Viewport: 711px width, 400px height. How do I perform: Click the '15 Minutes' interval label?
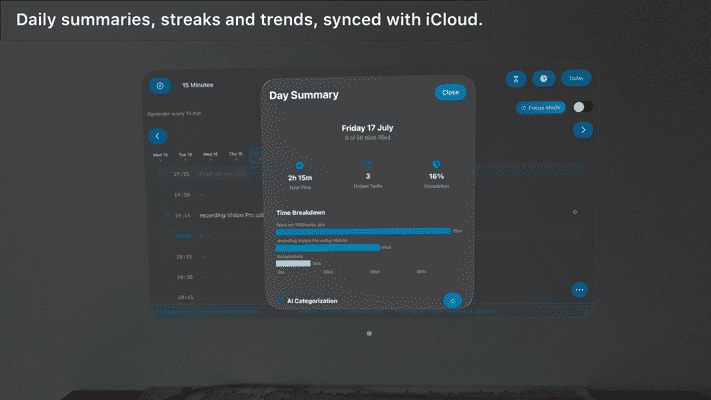pos(198,85)
